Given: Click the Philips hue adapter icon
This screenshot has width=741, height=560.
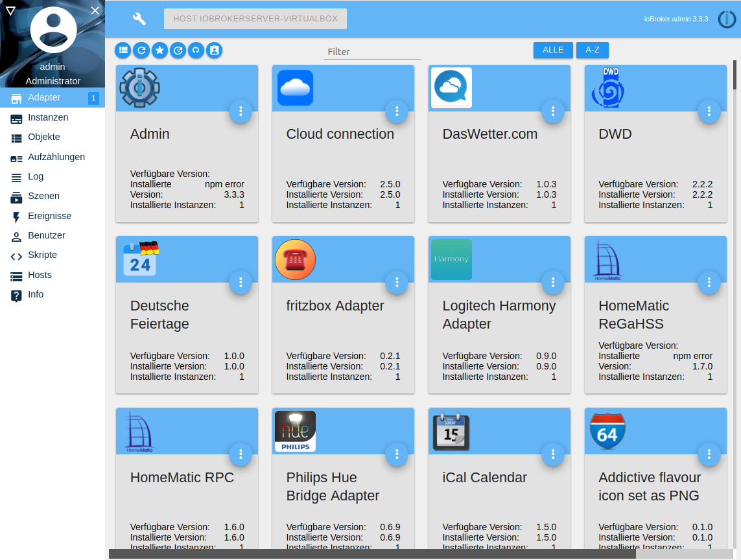Looking at the screenshot, I should [x=296, y=431].
